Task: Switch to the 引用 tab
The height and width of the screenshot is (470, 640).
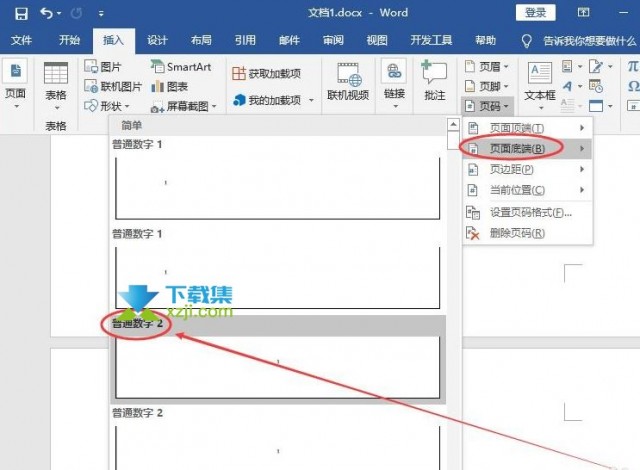Action: coord(245,40)
